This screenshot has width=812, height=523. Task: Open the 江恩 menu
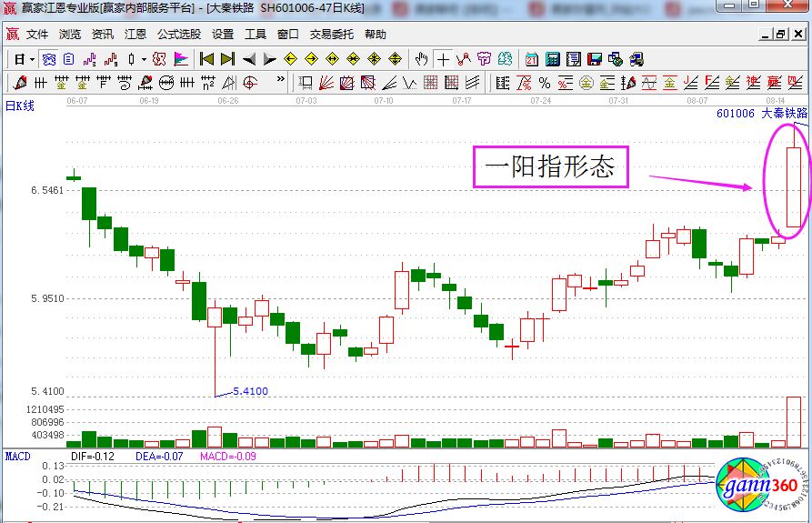(135, 35)
